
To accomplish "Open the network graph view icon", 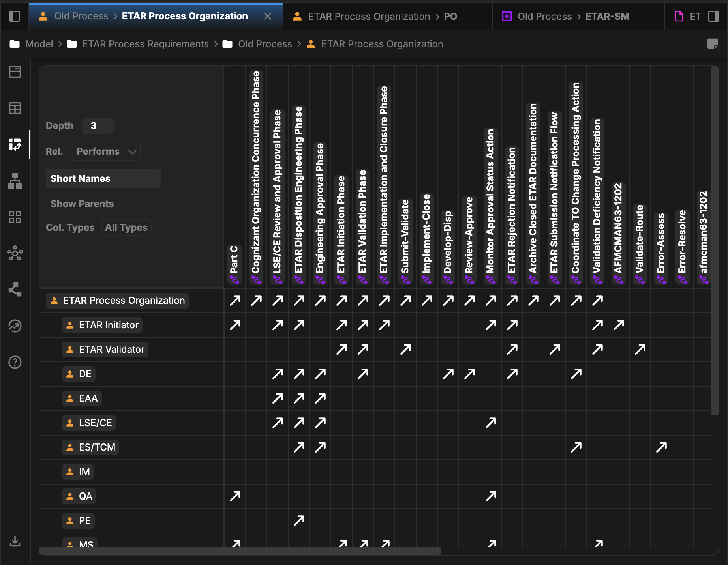I will point(15,253).
